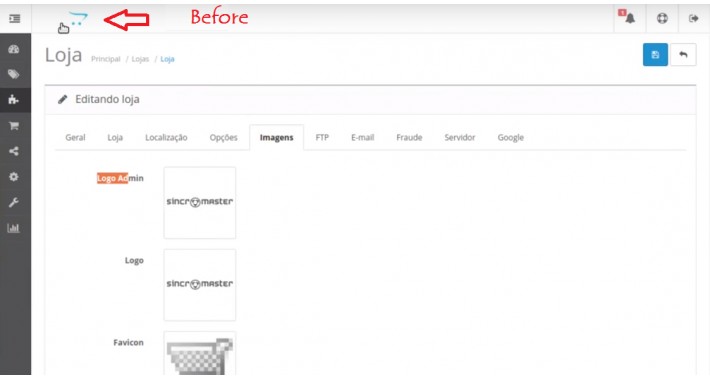This screenshot has width=710, height=380.
Task: Switch to the Servidor tab
Action: click(x=460, y=137)
